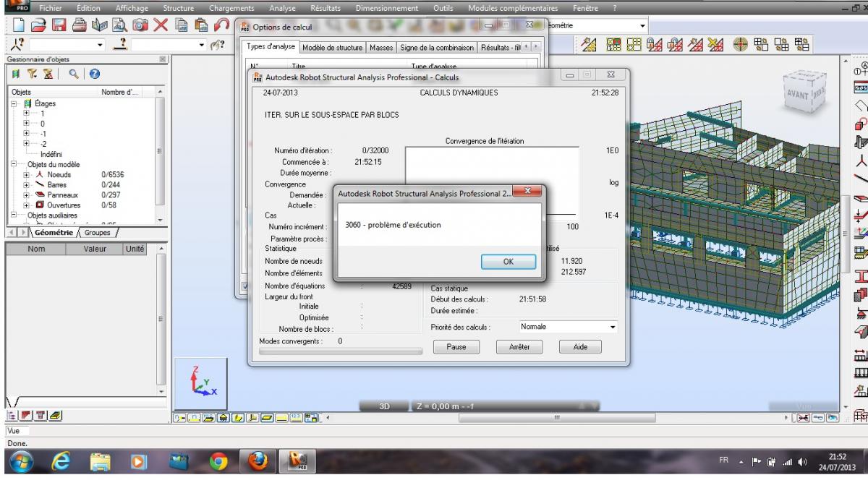The image size is (868, 488).
Task: Save the project with the floppy disk icon
Action: point(59,25)
